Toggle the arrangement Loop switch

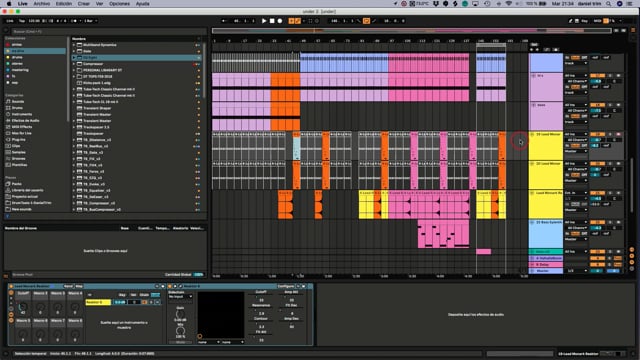coord(366,21)
